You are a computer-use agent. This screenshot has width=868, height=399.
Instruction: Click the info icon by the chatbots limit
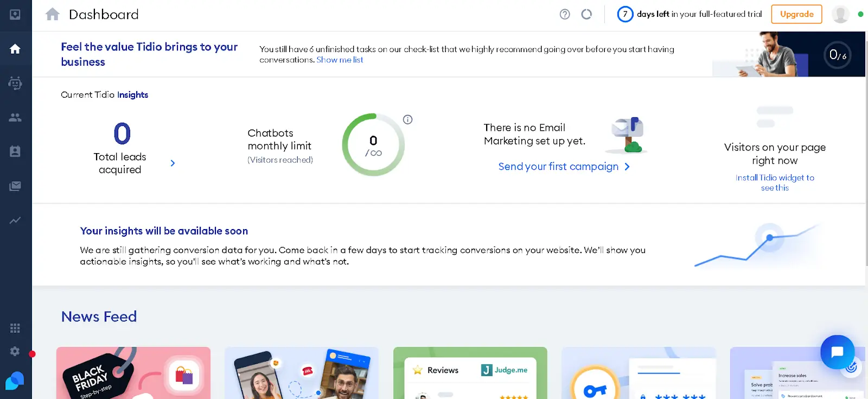407,119
